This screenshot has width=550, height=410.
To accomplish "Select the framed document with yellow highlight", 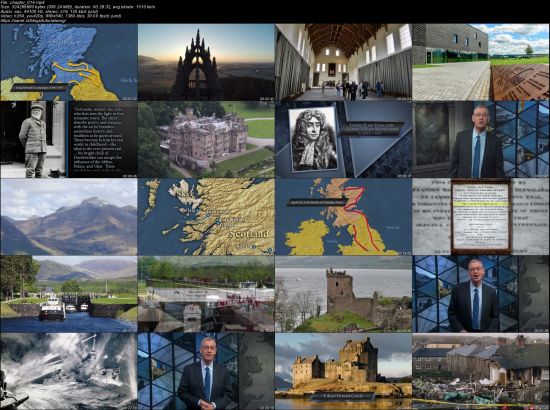I will coord(481,217).
